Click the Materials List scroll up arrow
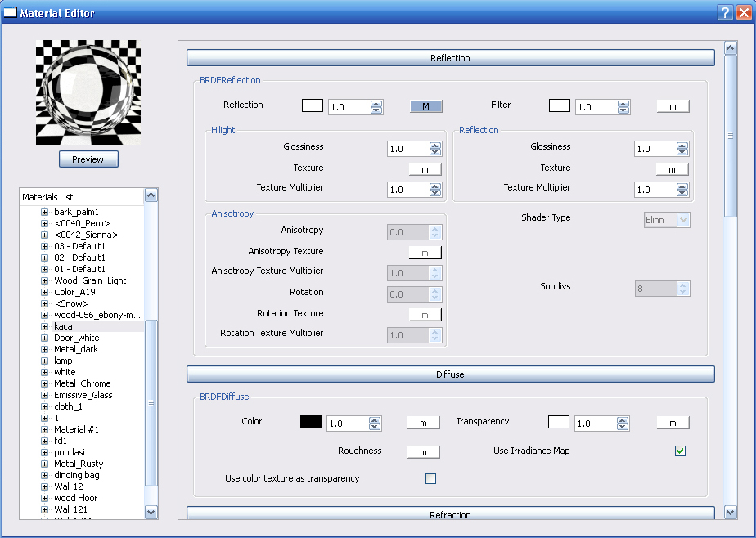This screenshot has width=756, height=538. pos(151,195)
